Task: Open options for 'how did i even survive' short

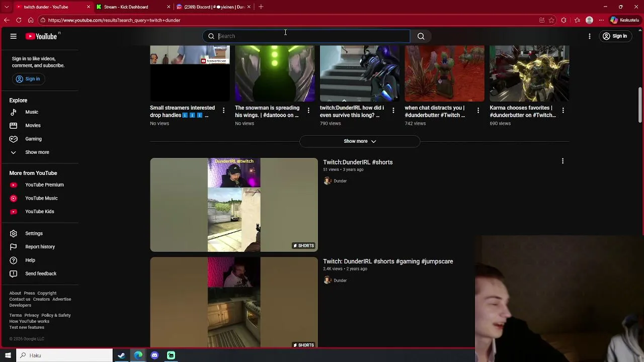Action: (393, 110)
